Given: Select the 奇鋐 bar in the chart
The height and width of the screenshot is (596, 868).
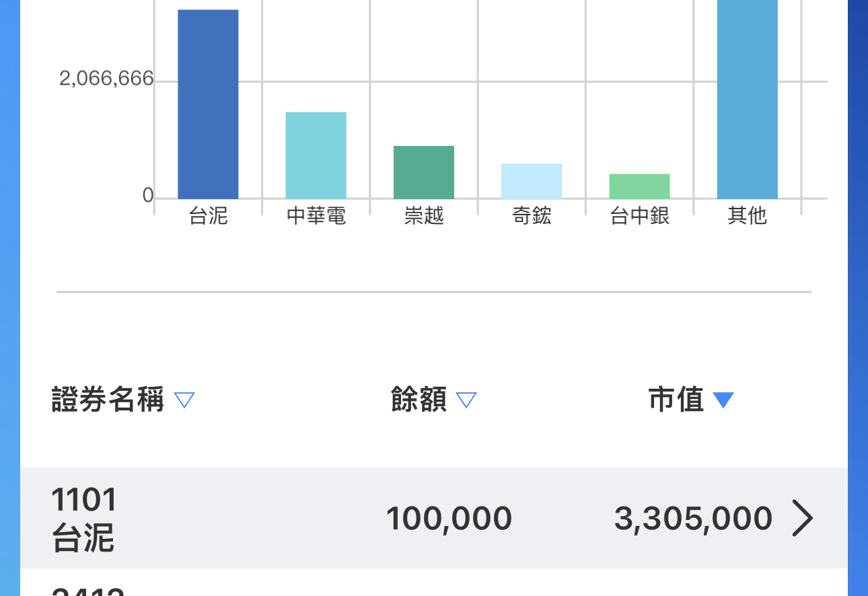Looking at the screenshot, I should [532, 181].
